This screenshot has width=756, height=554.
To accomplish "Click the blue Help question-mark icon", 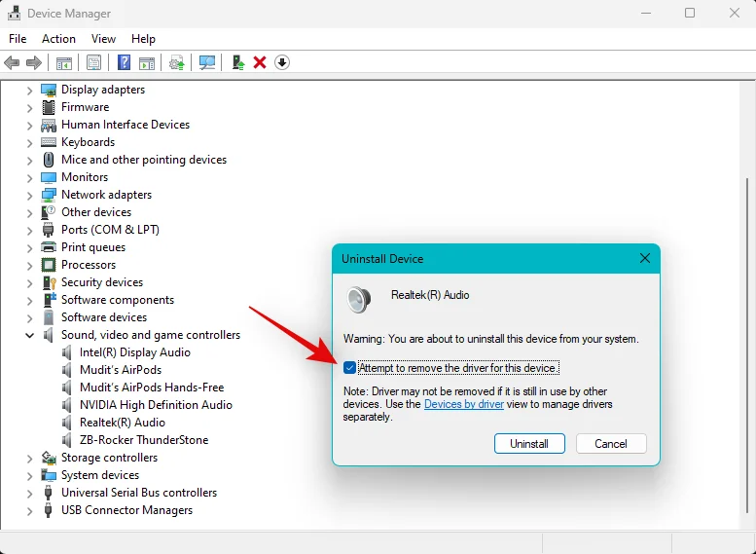I will pos(124,62).
